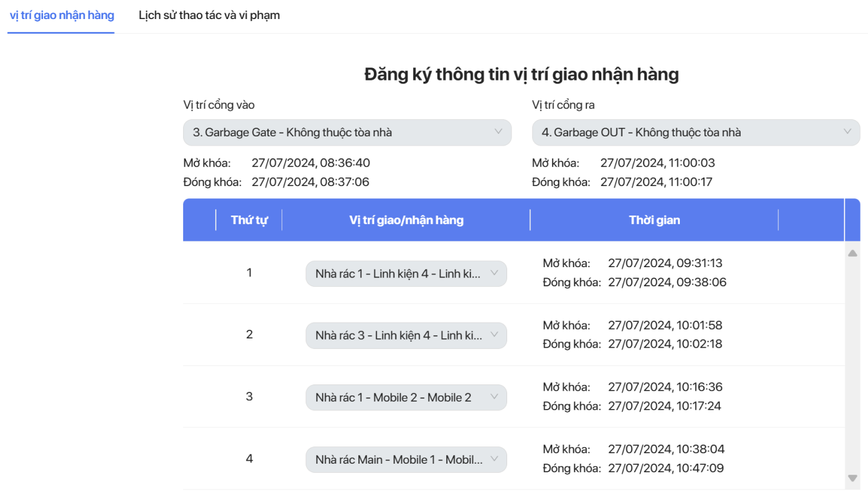The height and width of the screenshot is (495, 868).
Task: Click the 09:31:13 unlock time in row 1
Action: point(665,263)
